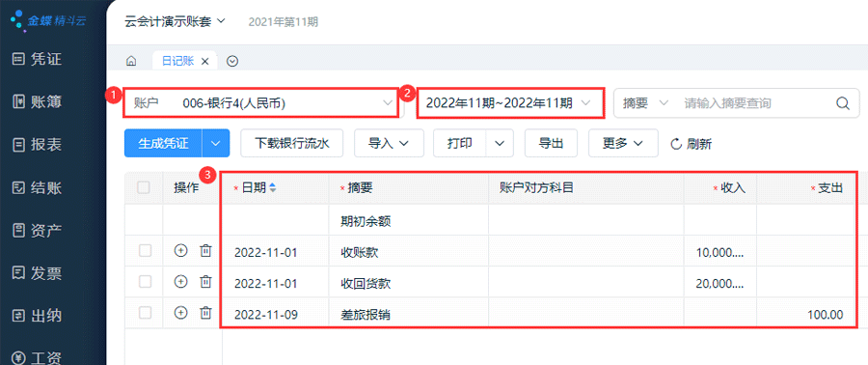This screenshot has width=868, height=365.
Task: Click the 下载银行流水 button
Action: (292, 144)
